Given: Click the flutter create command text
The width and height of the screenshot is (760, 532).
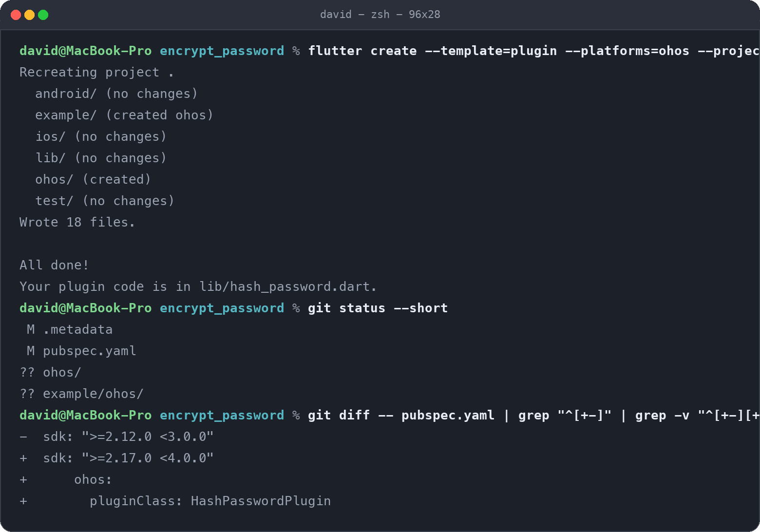Looking at the screenshot, I should pyautogui.click(x=534, y=51).
